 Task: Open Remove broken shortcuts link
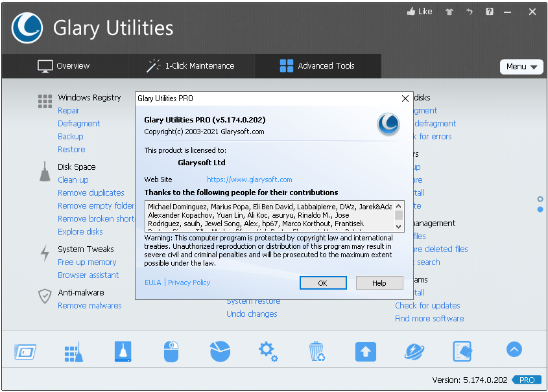tap(96, 218)
